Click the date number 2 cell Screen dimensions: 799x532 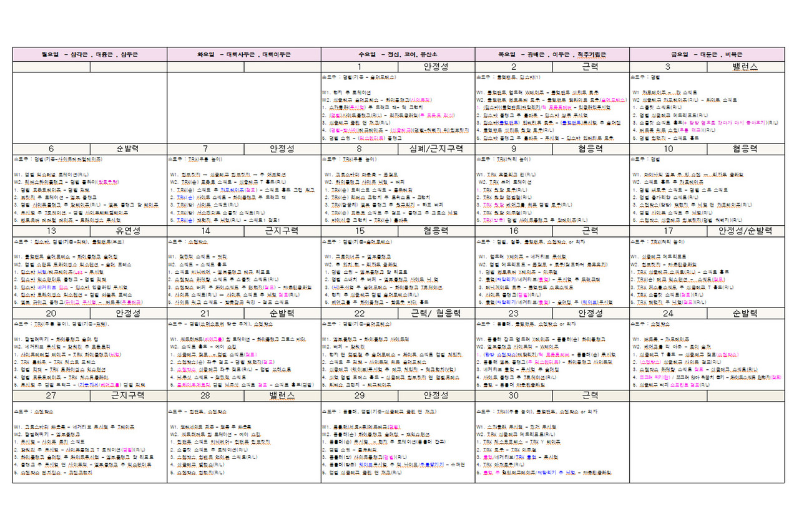pos(514,67)
